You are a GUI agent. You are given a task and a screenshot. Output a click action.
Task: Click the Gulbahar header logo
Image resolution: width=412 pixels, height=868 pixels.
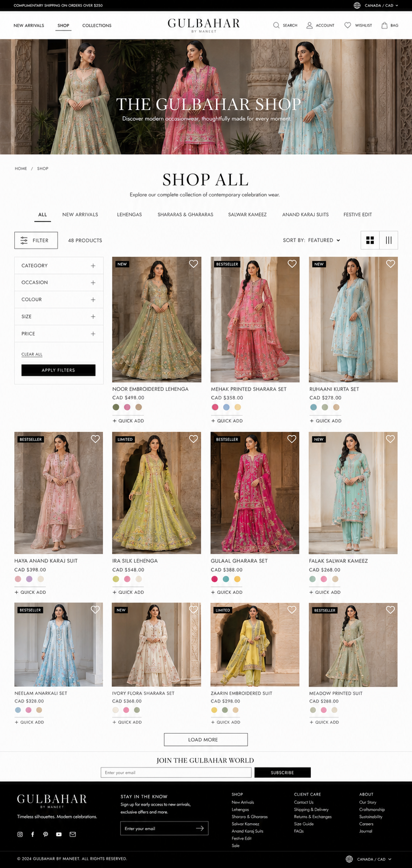(204, 25)
